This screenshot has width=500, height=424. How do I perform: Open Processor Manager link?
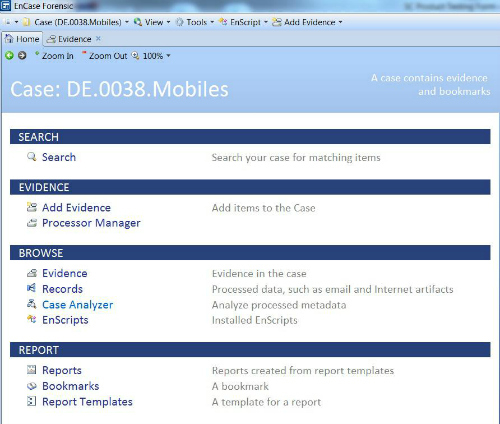[91, 223]
